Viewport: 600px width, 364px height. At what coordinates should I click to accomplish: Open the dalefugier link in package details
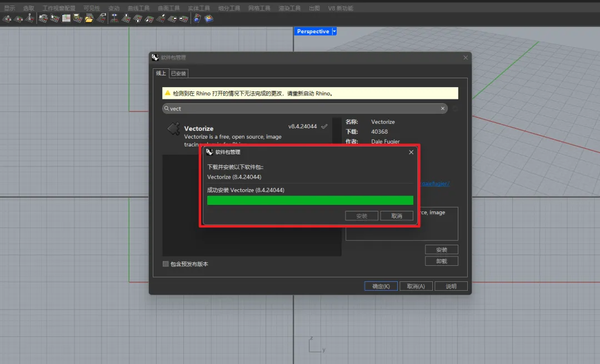click(435, 184)
